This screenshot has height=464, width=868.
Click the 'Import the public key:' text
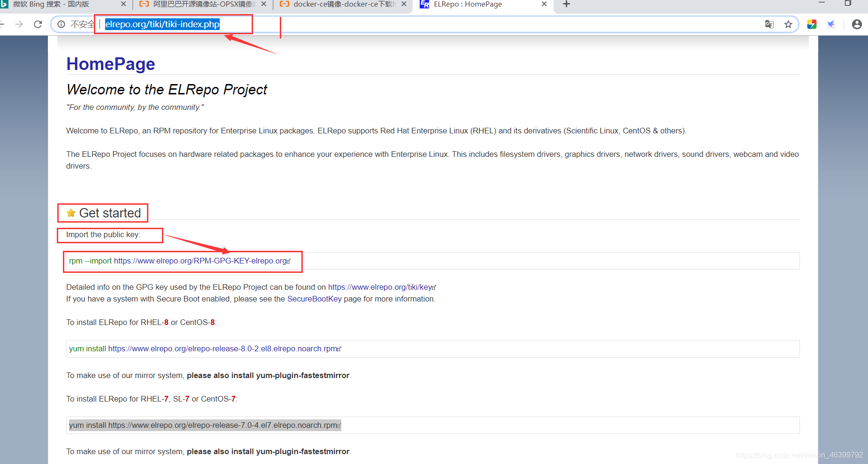coord(103,235)
